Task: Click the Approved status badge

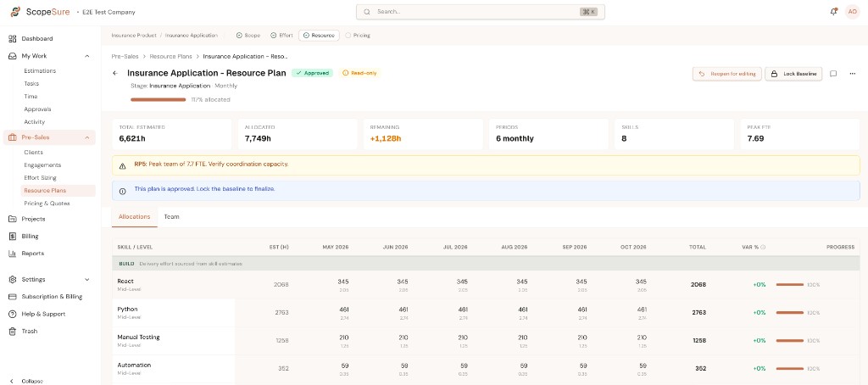Action: tap(313, 73)
